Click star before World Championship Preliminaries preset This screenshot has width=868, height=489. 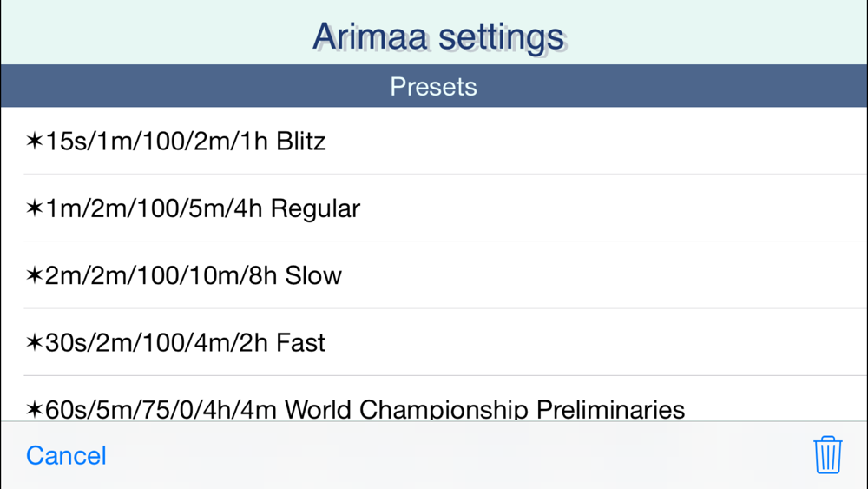click(x=35, y=410)
